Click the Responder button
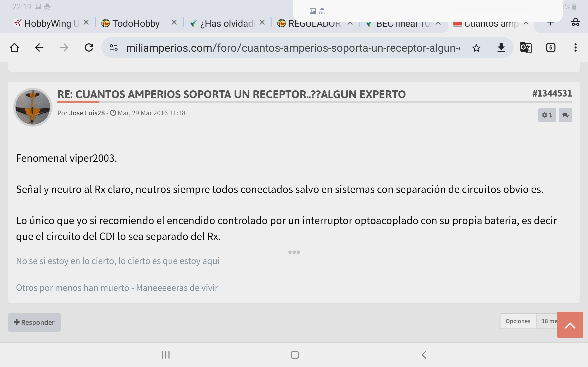 point(34,322)
